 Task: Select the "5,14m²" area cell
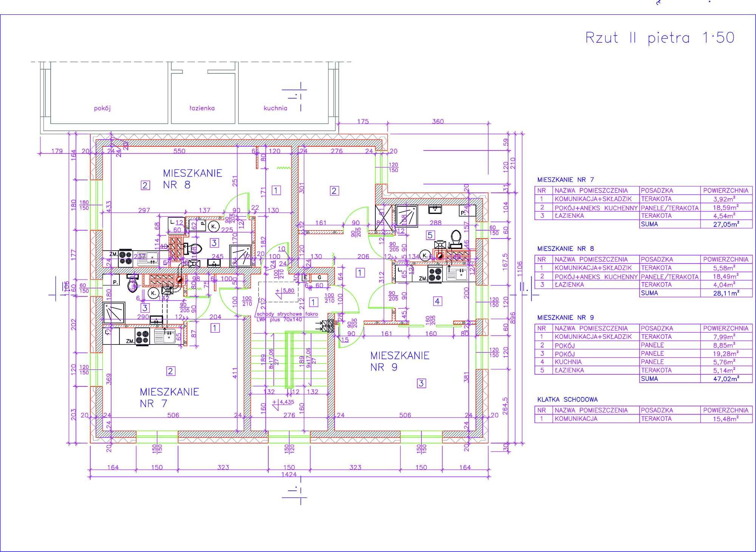coord(726,370)
